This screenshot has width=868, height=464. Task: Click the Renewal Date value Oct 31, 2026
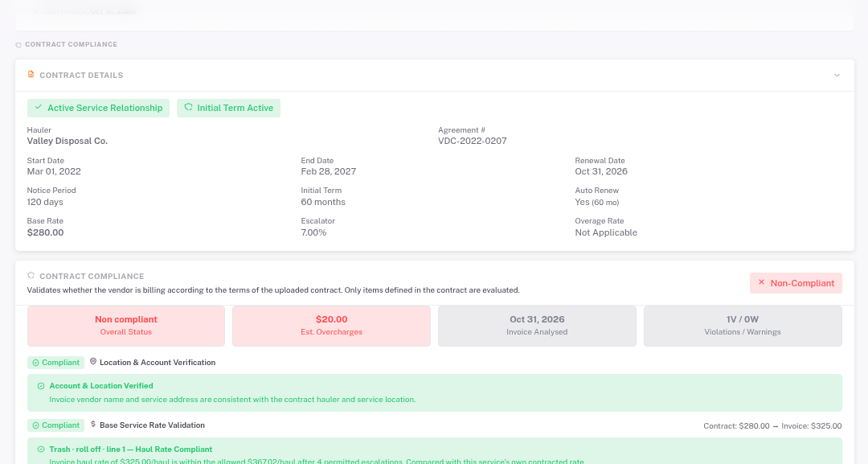[x=601, y=171]
